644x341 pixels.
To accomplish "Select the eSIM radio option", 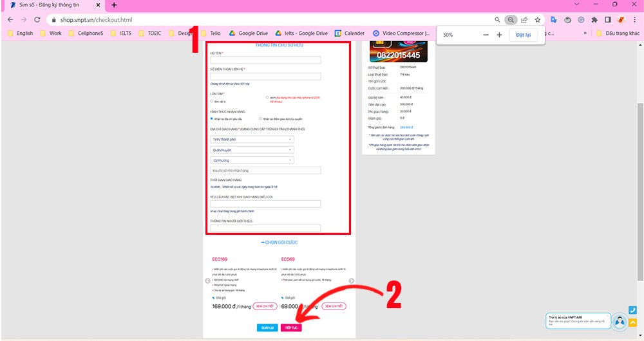I will click(x=267, y=98).
